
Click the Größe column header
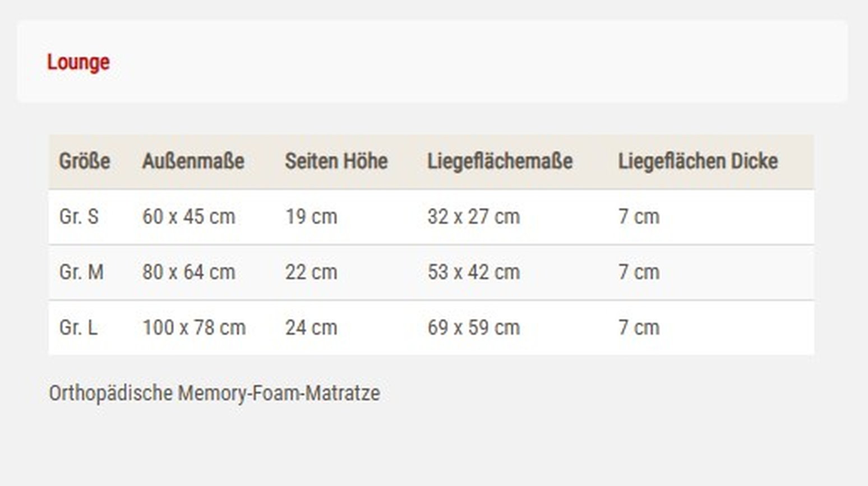[x=85, y=161]
